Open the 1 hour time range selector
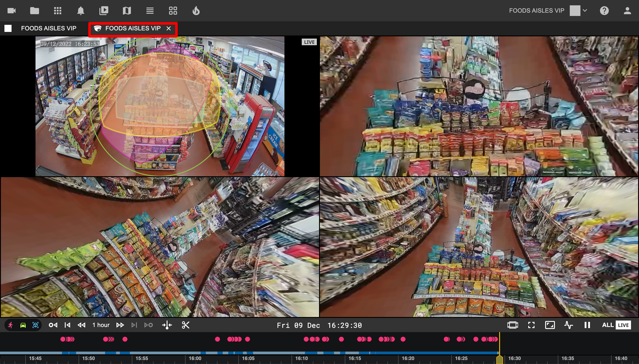Viewport: 639px width, 364px height. 101,325
